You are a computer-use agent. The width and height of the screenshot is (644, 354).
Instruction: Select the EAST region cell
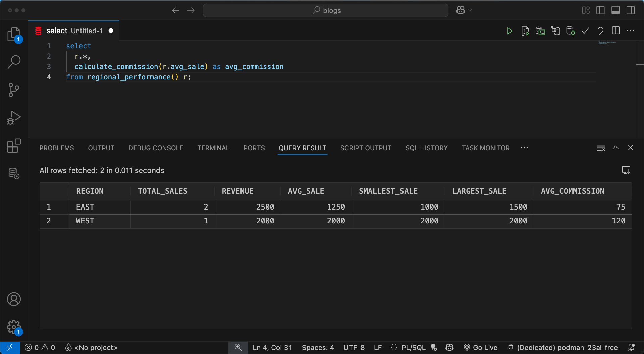100,207
